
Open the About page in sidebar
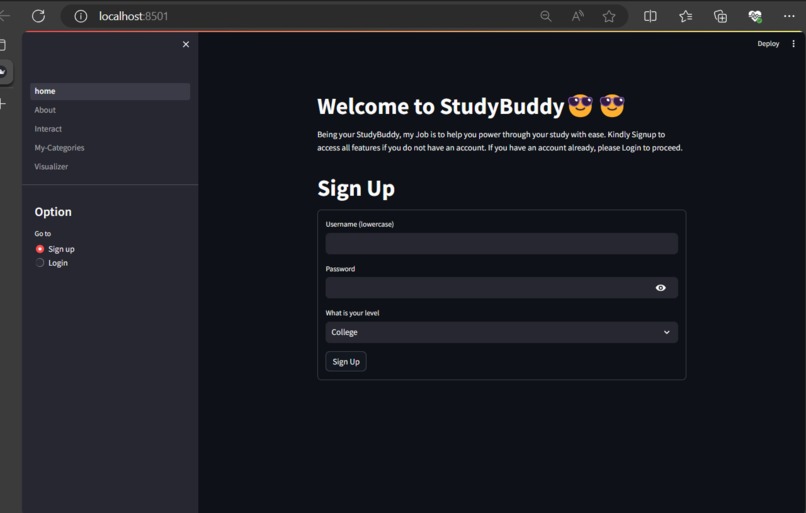(x=110, y=110)
